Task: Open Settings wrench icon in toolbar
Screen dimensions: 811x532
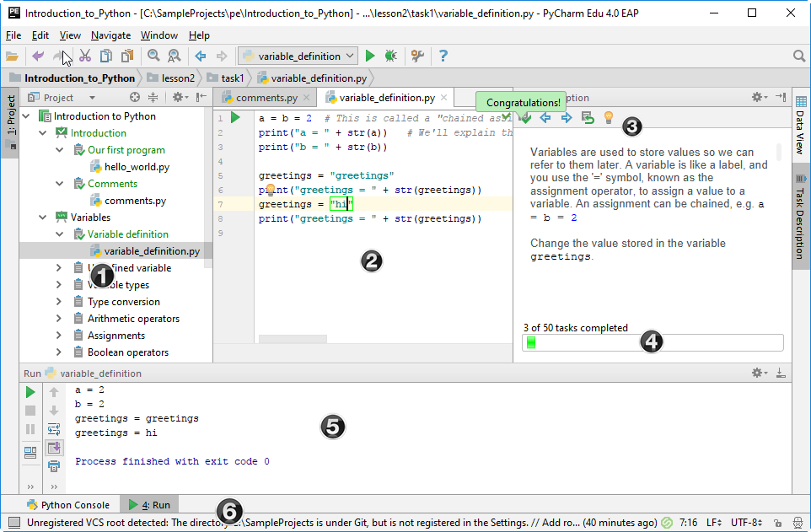Action: click(417, 56)
